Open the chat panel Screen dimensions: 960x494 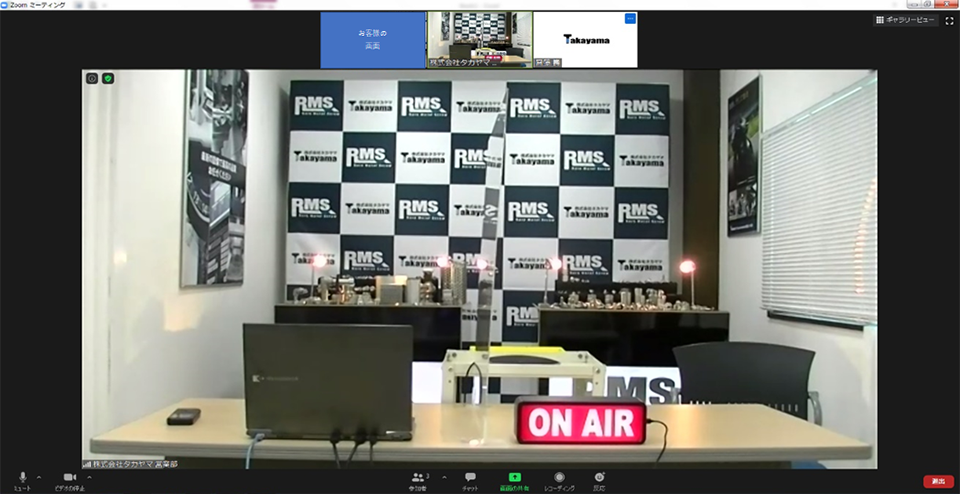pyautogui.click(x=470, y=481)
